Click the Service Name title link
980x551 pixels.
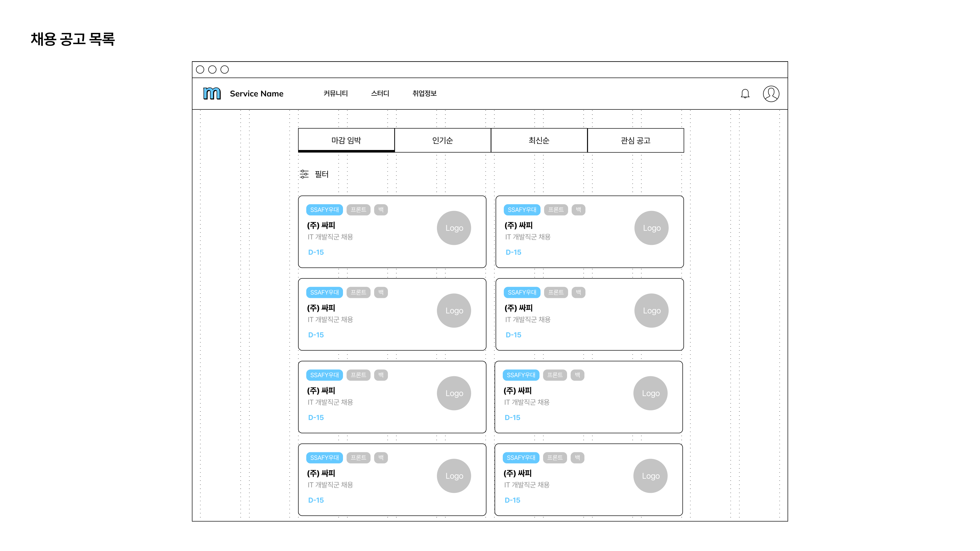256,94
